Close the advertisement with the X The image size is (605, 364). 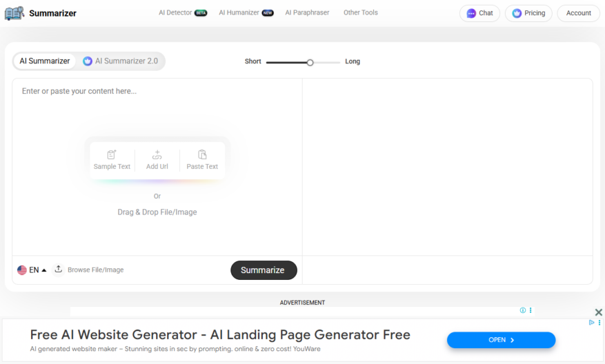(598, 312)
